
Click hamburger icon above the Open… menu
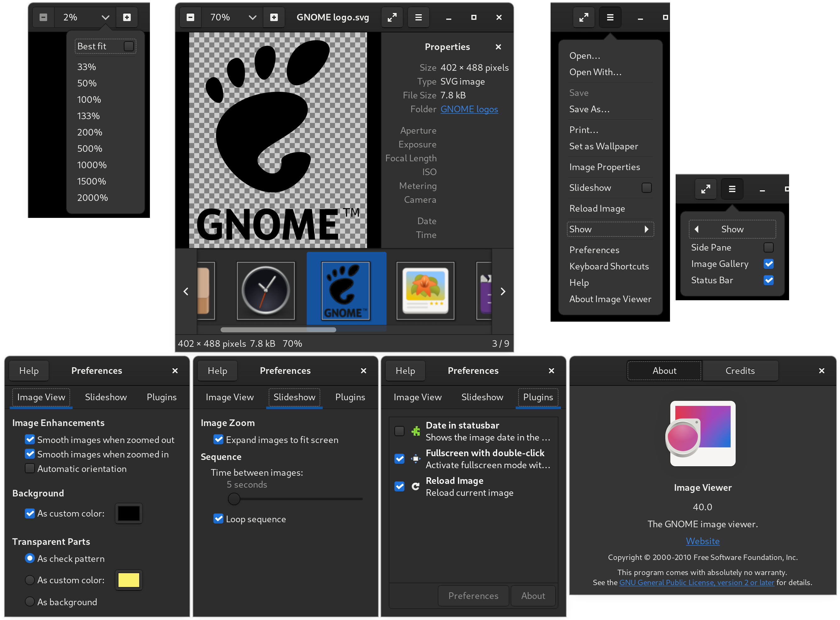coord(610,17)
